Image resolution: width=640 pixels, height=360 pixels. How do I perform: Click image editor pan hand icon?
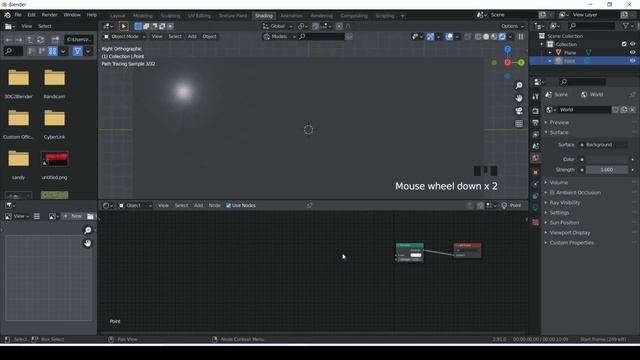(87, 243)
